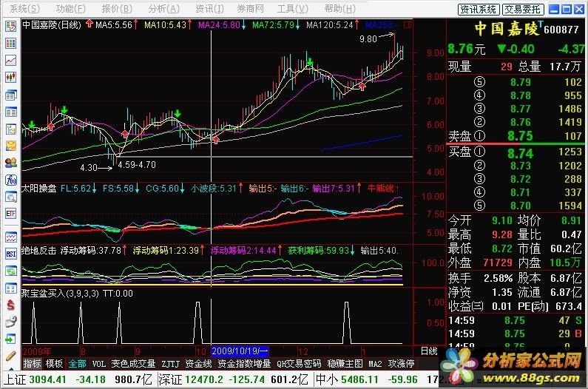Select the MA2 indicator tab
The width and height of the screenshot is (588, 389).
[375, 364]
